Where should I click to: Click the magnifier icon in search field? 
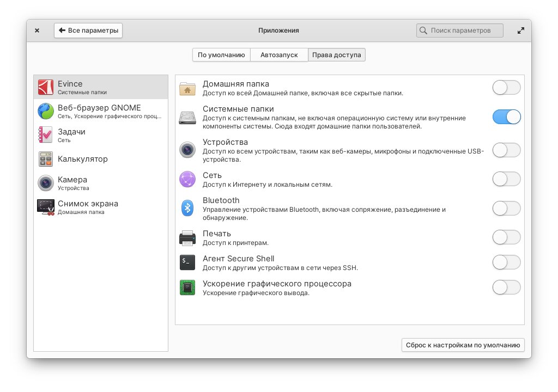(x=423, y=30)
